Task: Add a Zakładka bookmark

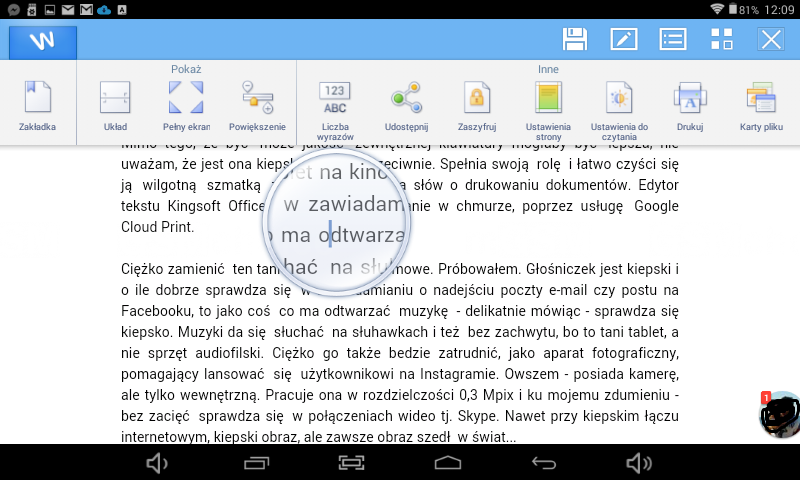Action: coord(37,105)
